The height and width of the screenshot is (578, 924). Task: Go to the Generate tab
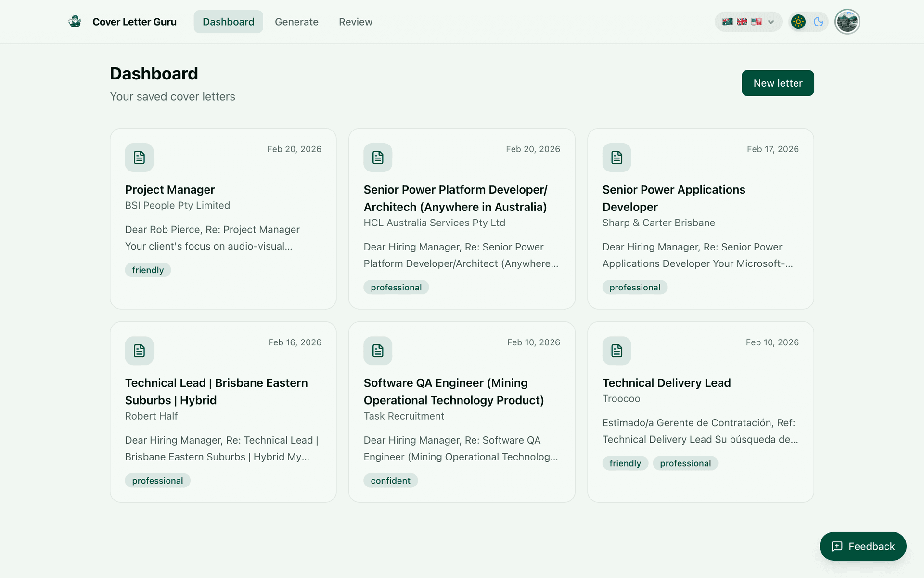coord(296,22)
